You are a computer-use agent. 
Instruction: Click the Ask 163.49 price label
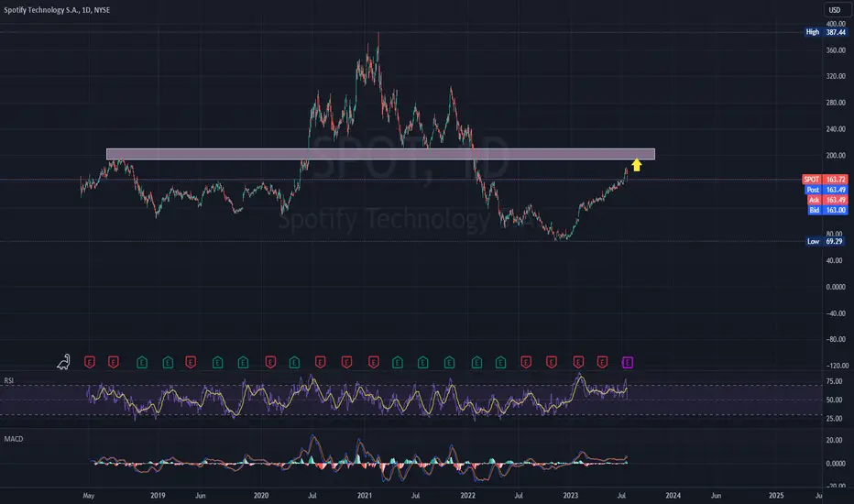tap(827, 200)
